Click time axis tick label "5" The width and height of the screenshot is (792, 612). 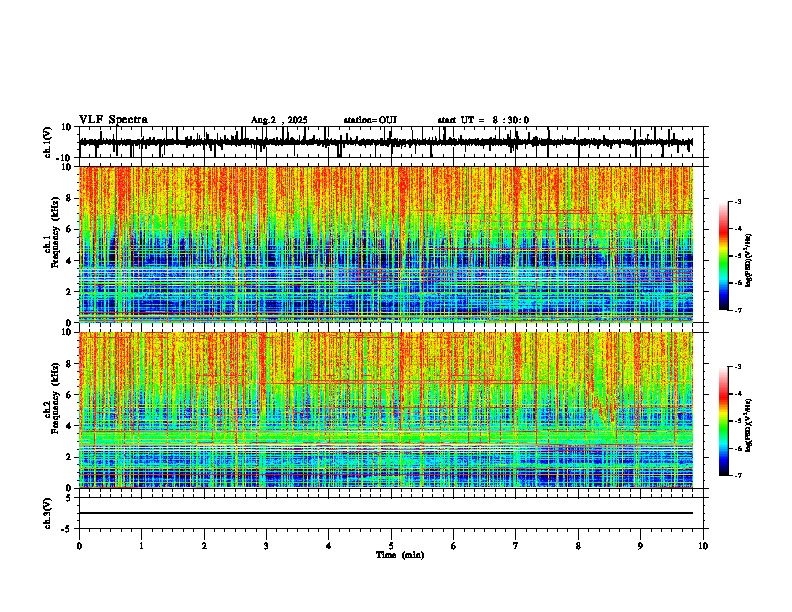pyautogui.click(x=391, y=546)
